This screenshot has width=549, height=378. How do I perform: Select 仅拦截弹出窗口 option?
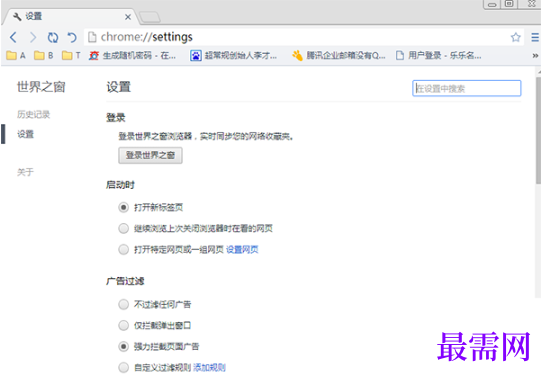[x=123, y=326]
